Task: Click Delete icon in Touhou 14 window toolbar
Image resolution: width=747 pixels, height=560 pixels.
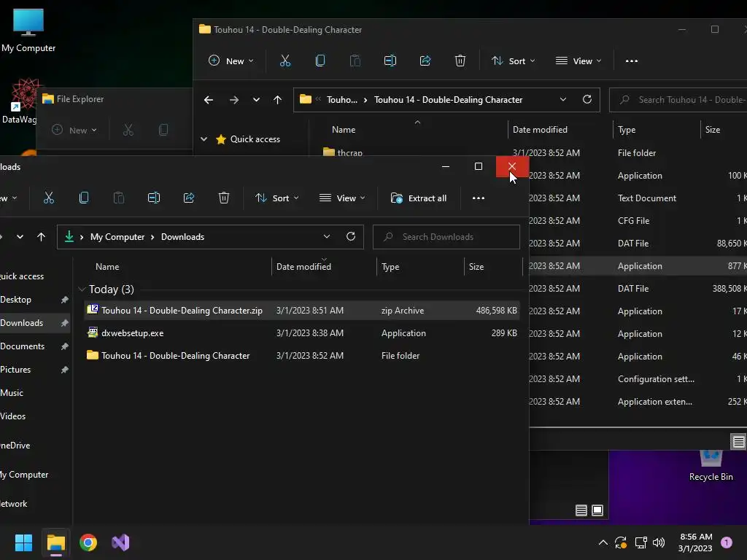Action: [460, 61]
